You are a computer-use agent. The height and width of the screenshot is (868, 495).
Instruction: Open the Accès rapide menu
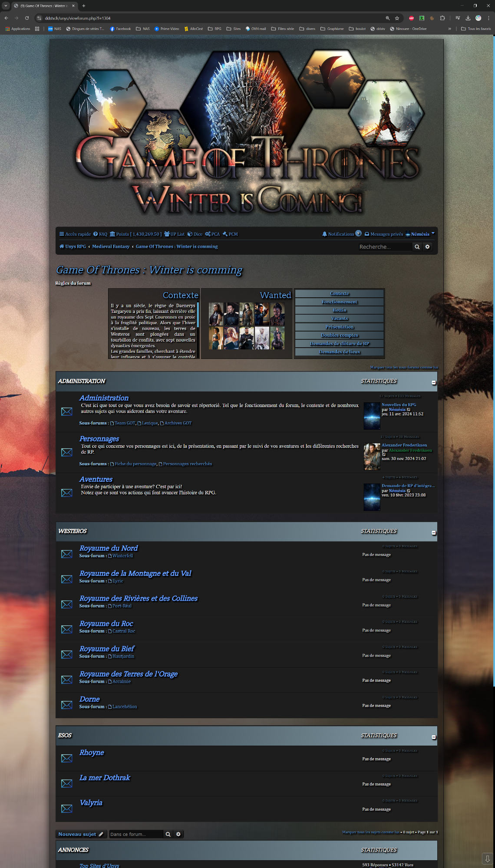75,234
